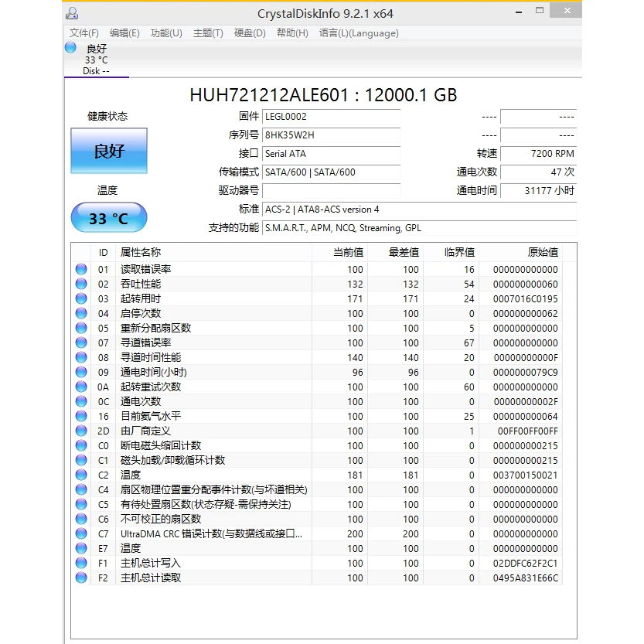Click raw value 0000000079C9
This screenshot has width=644, height=644.
(x=525, y=373)
